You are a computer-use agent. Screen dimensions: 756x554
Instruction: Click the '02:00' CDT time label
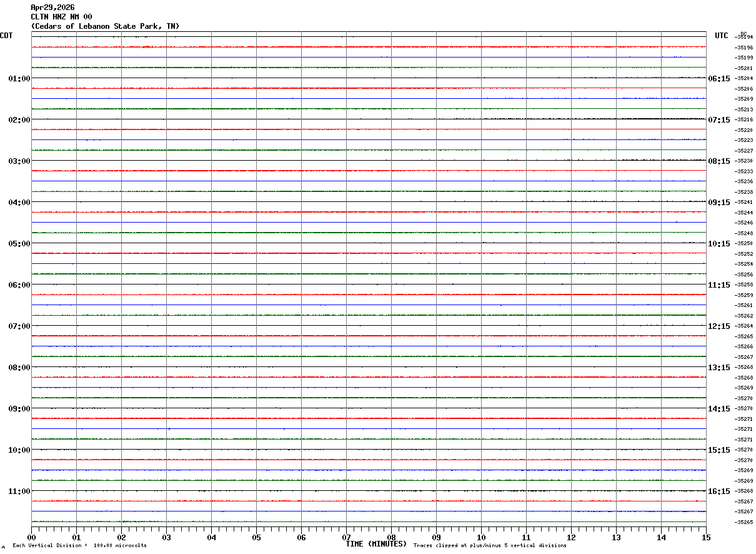pos(19,120)
